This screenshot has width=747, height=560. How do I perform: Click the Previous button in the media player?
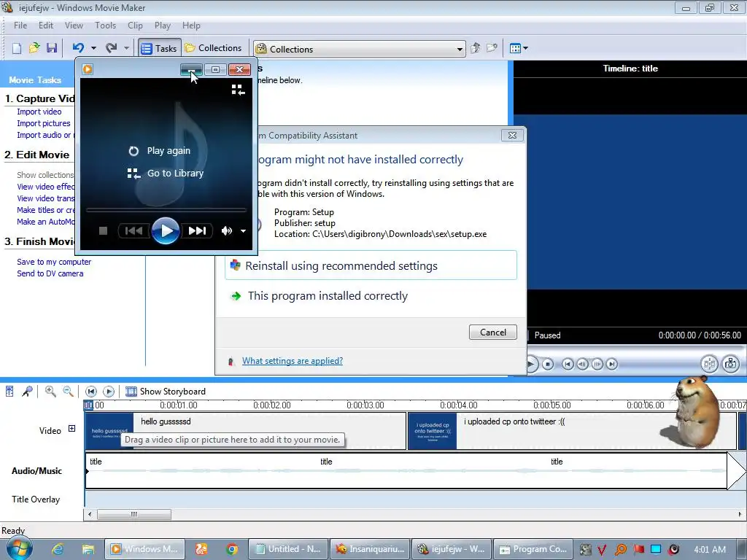pyautogui.click(x=134, y=231)
